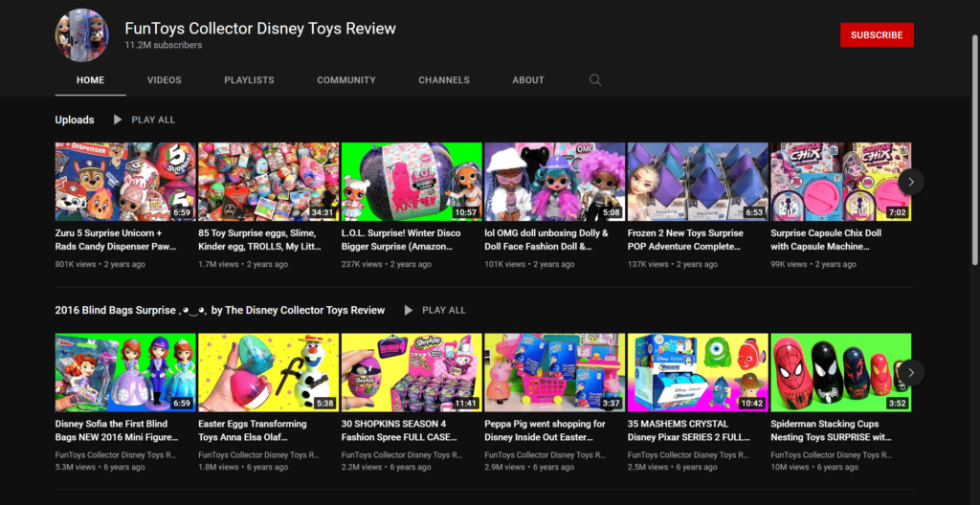Click title 'lol OMG doll unboxing Dolly'

pyautogui.click(x=546, y=240)
